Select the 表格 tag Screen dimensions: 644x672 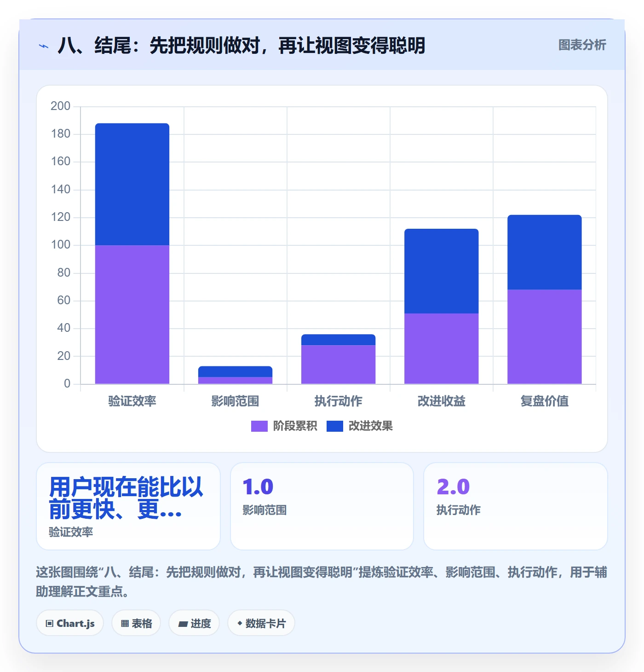click(x=136, y=623)
